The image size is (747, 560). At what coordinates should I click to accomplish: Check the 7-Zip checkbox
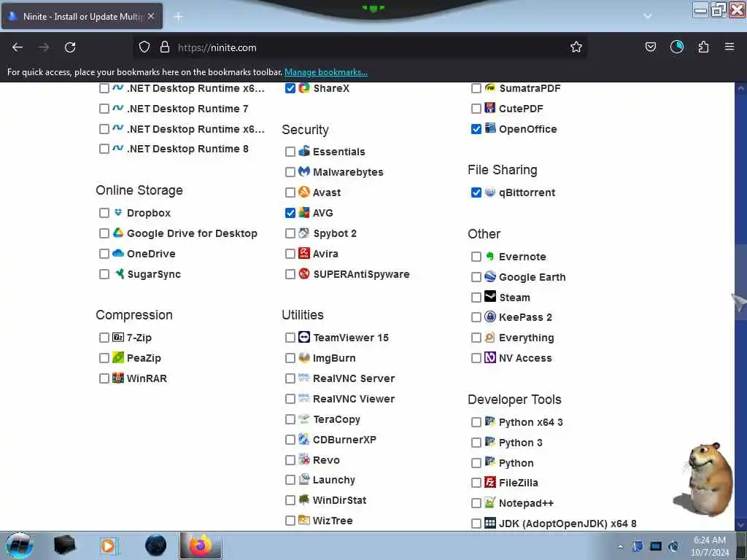click(104, 338)
